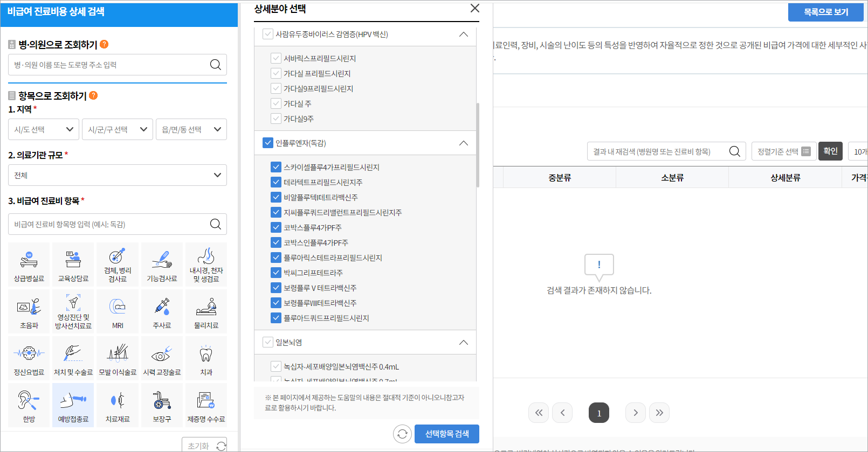868x452 pixels.
Task: Click the 목록으로 보기 button
Action: pyautogui.click(x=826, y=12)
